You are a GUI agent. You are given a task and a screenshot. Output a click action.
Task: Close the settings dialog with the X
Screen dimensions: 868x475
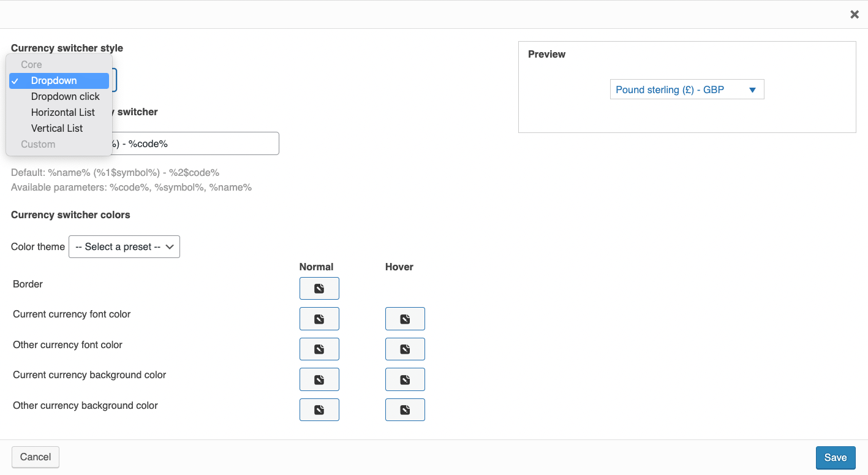coord(855,14)
